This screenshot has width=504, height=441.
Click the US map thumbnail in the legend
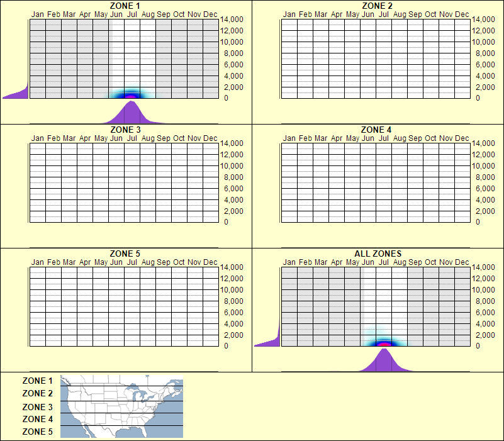tap(120, 406)
